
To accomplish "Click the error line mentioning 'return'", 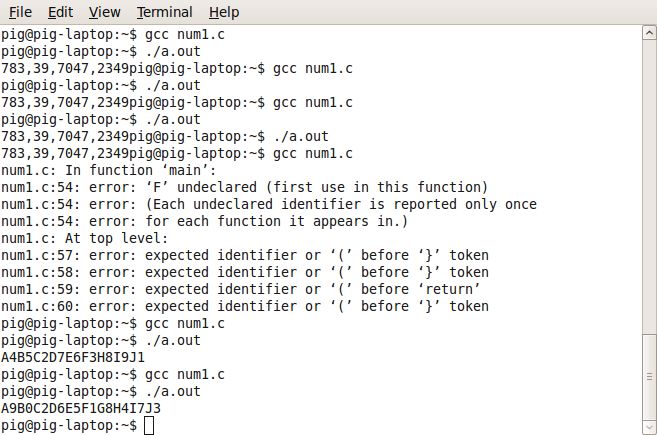I will click(241, 289).
